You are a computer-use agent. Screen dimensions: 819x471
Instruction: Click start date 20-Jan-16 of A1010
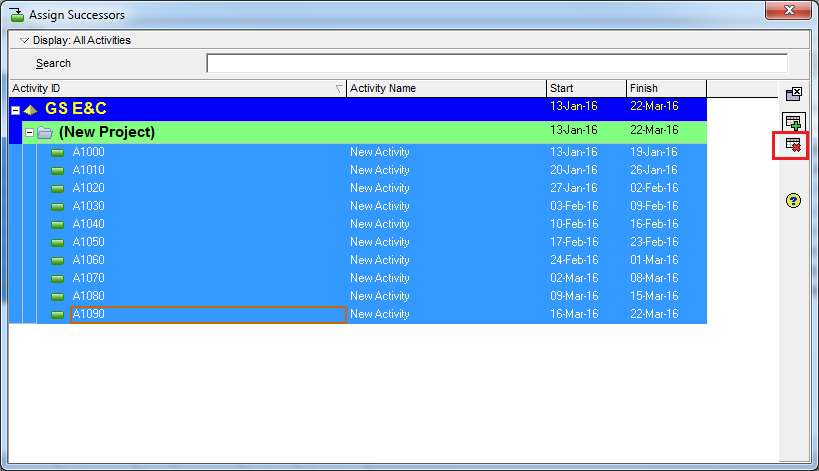(574, 170)
